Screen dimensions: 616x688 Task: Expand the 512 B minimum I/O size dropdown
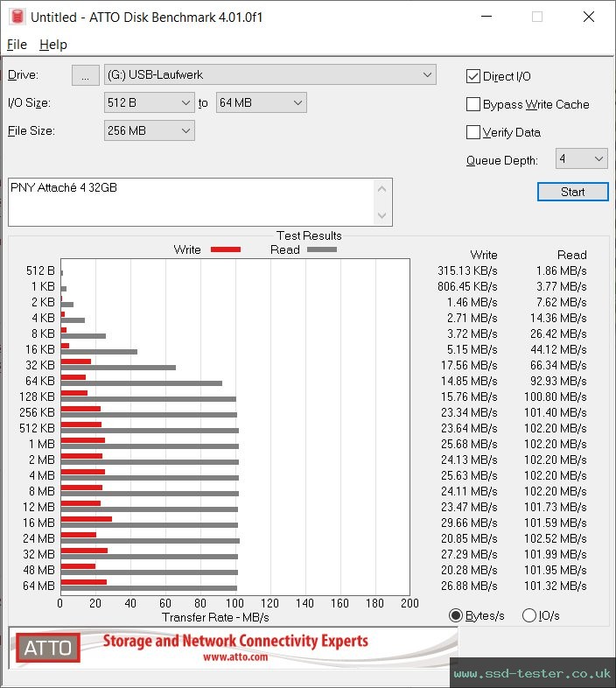pyautogui.click(x=149, y=102)
